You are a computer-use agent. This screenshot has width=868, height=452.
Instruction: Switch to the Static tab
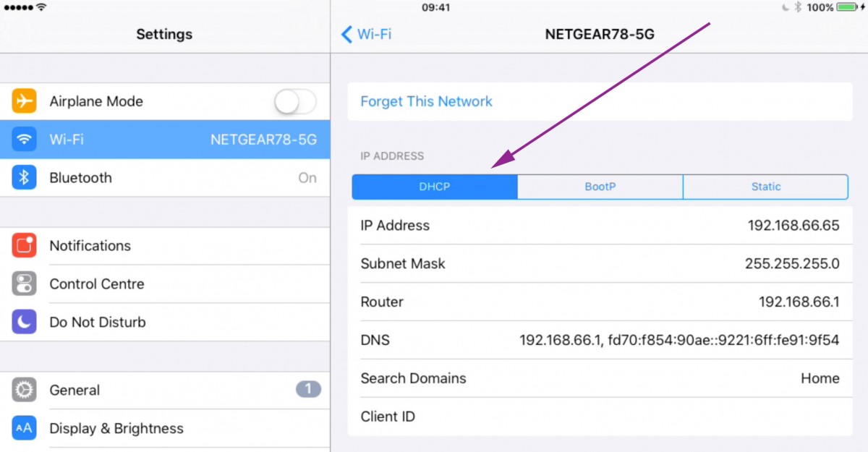pyautogui.click(x=765, y=187)
